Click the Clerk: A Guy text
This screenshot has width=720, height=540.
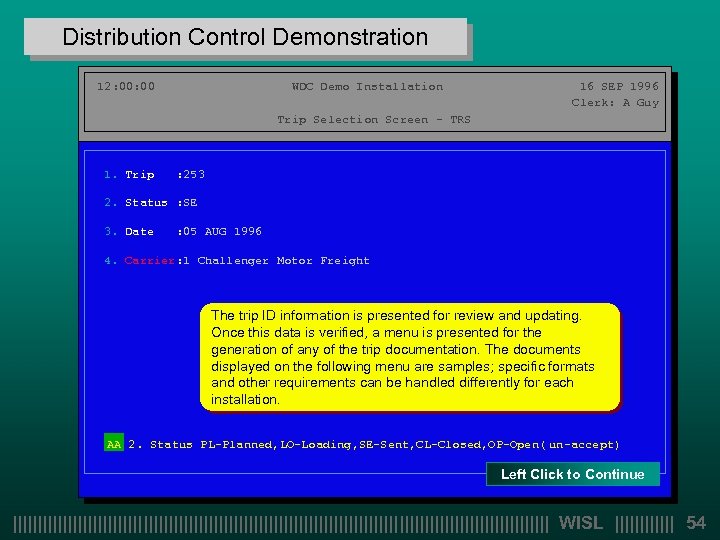615,103
